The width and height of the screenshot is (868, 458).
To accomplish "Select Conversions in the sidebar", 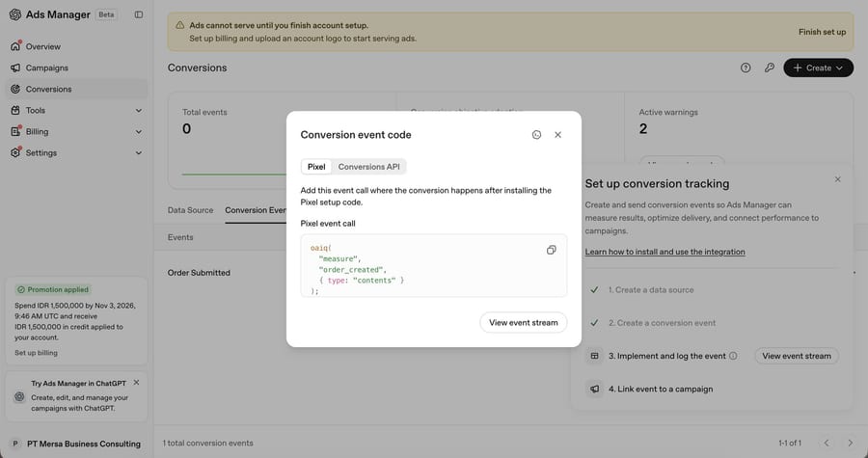I will click(76, 89).
